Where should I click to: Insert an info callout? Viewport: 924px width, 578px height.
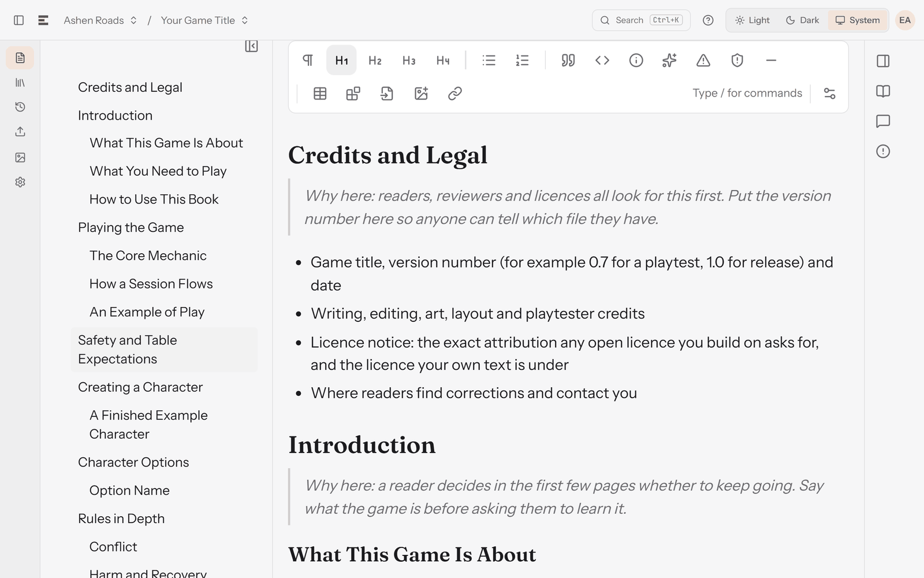pyautogui.click(x=636, y=60)
